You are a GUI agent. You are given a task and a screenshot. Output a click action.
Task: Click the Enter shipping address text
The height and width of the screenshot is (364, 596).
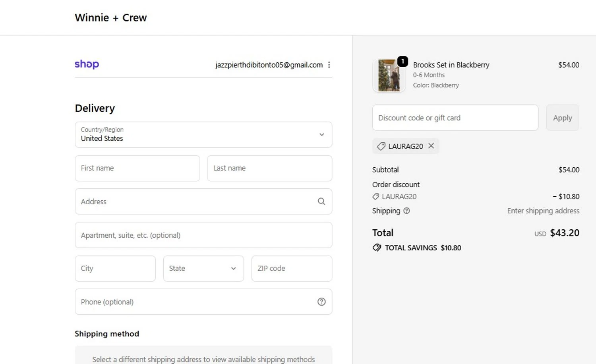click(543, 211)
